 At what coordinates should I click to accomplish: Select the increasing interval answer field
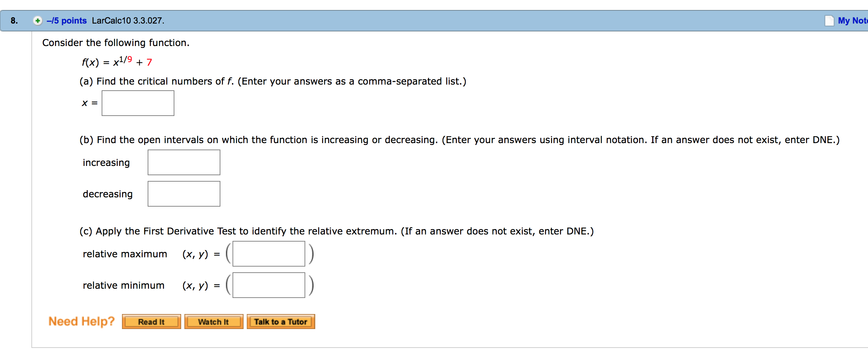pyautogui.click(x=184, y=162)
